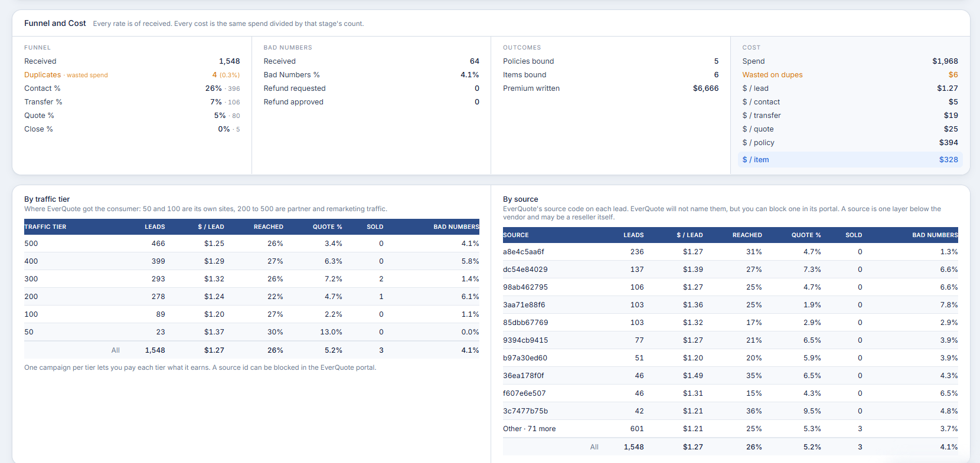Viewport: 980px width, 463px height.
Task: Click source code "85dbb67769"
Action: [525, 323]
